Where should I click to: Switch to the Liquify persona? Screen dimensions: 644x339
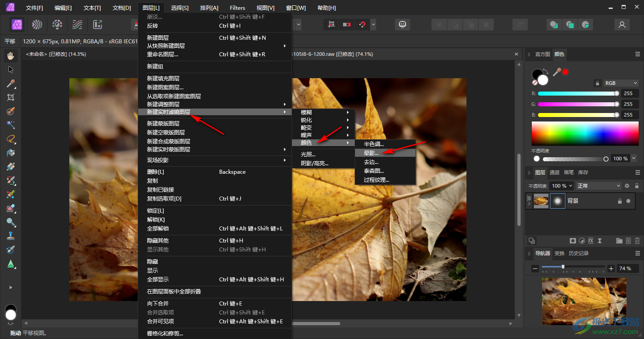(x=37, y=25)
